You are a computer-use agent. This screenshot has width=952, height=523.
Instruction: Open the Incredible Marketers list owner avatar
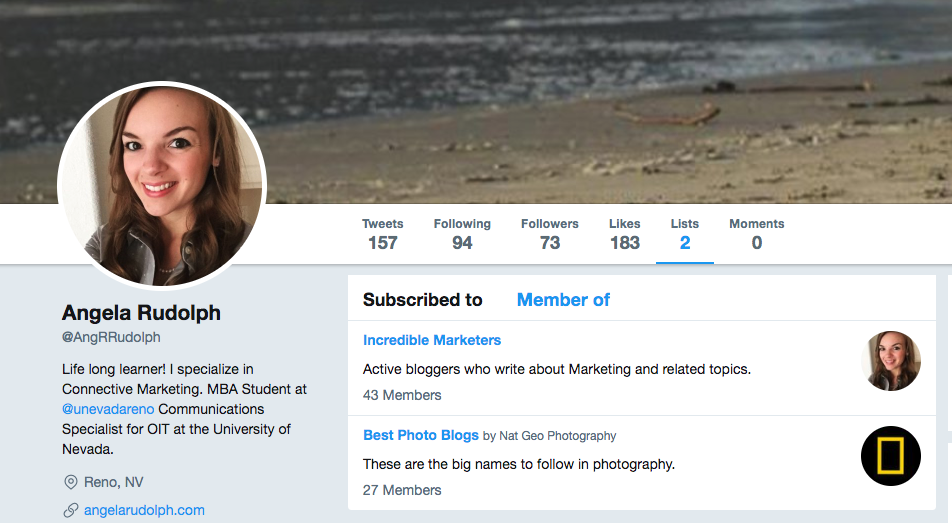pos(890,361)
